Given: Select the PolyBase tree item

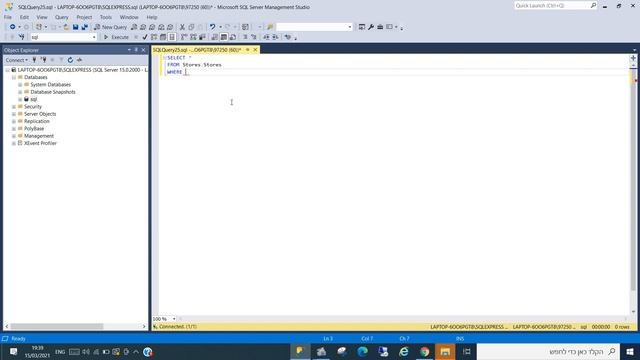Looking at the screenshot, I should [x=34, y=129].
